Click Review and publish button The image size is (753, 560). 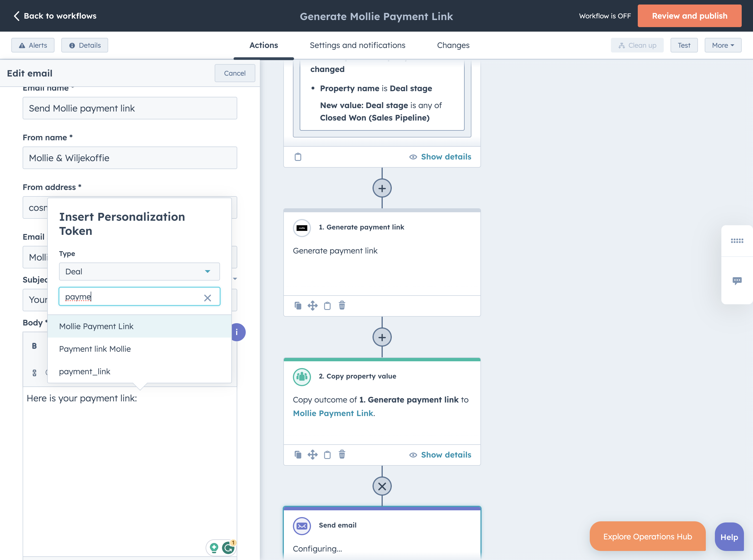689,16
